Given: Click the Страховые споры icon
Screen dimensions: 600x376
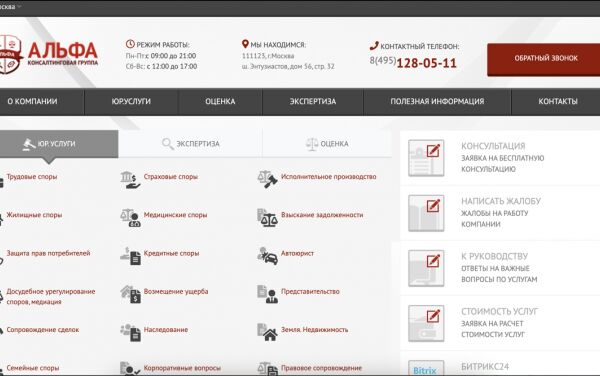Looking at the screenshot, I should pos(130,180).
